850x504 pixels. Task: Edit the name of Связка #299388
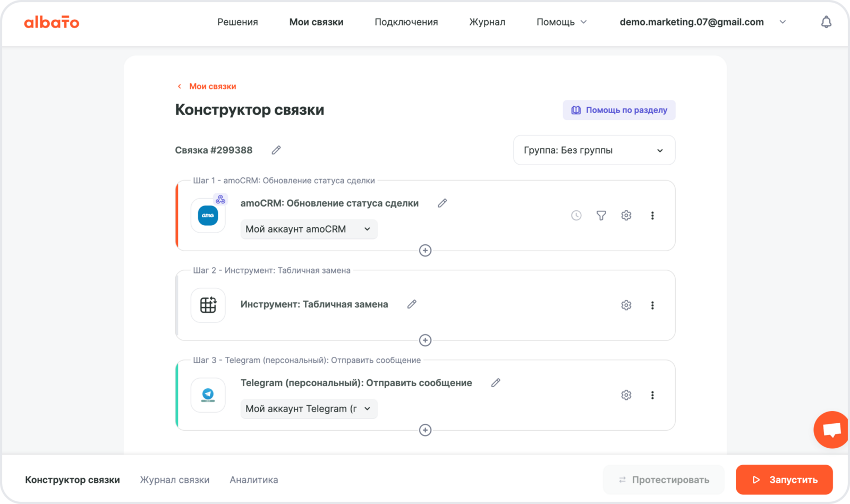tap(276, 150)
